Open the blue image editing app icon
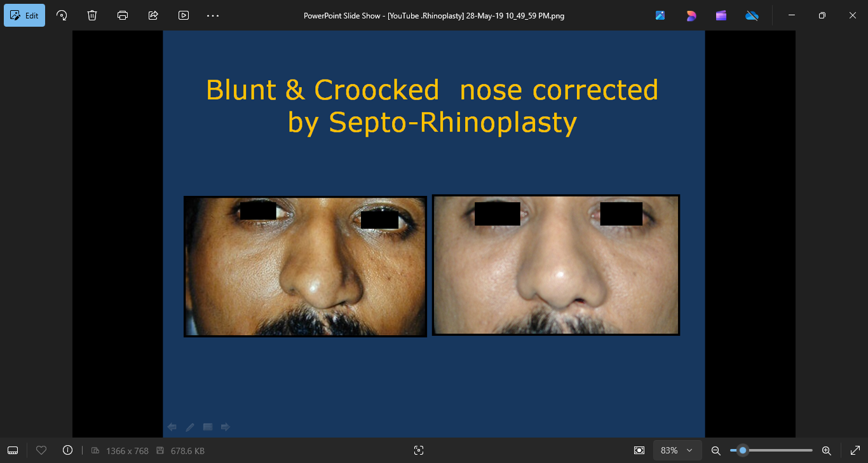This screenshot has width=868, height=463. coord(660,15)
